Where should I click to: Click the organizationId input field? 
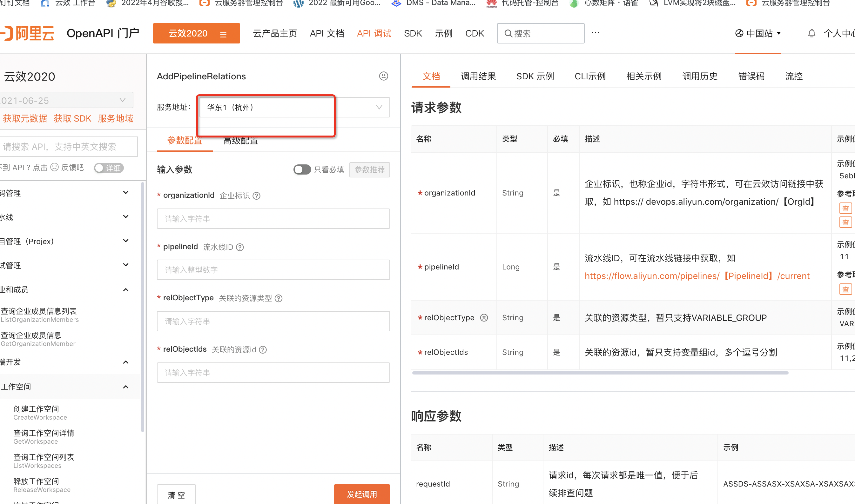coord(273,219)
